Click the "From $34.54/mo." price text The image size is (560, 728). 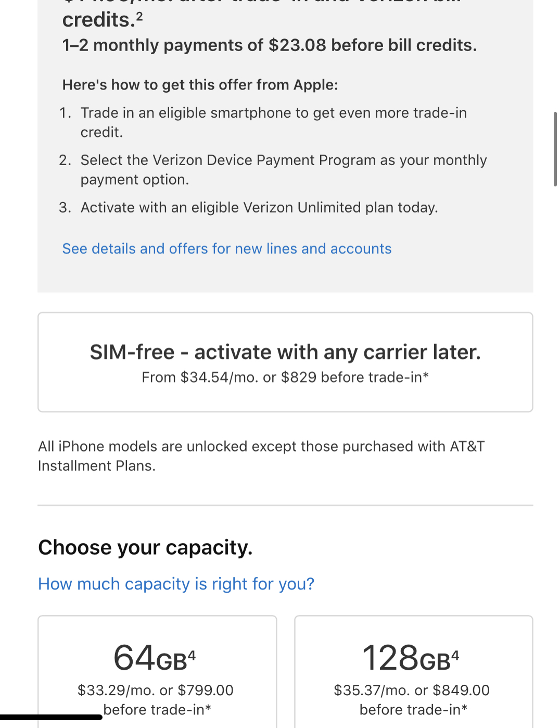pyautogui.click(x=285, y=376)
